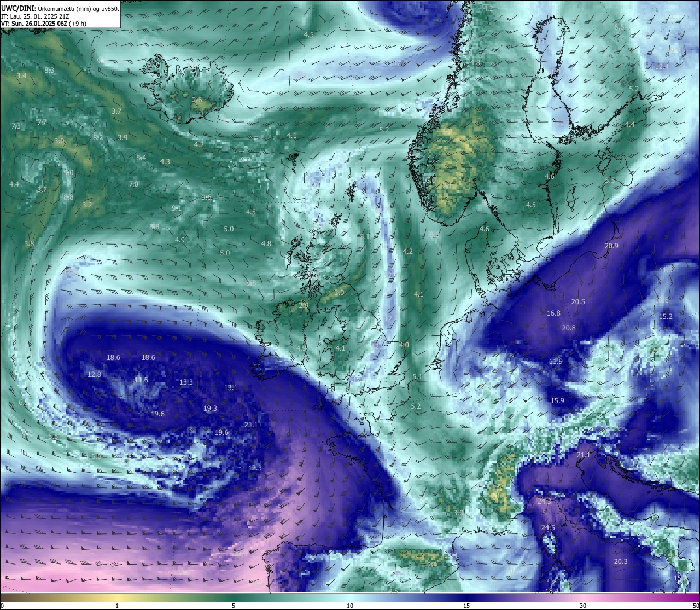Click the 11.9 value on the map

tap(556, 361)
